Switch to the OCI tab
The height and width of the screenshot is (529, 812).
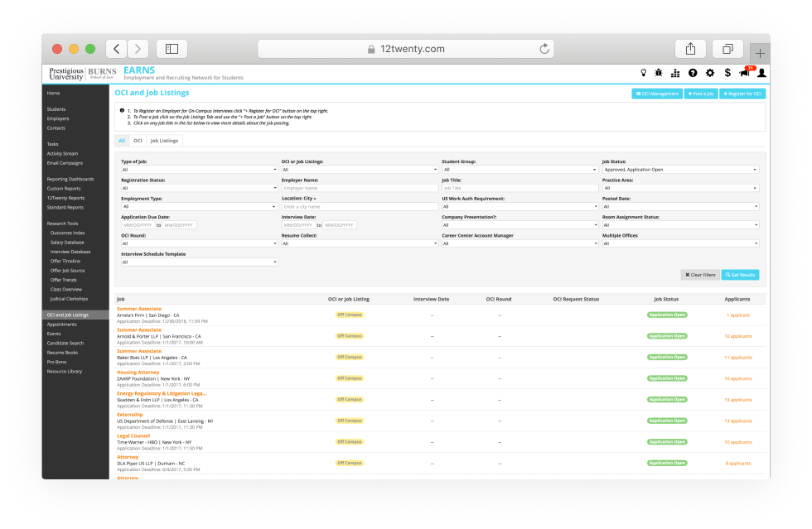coord(138,141)
